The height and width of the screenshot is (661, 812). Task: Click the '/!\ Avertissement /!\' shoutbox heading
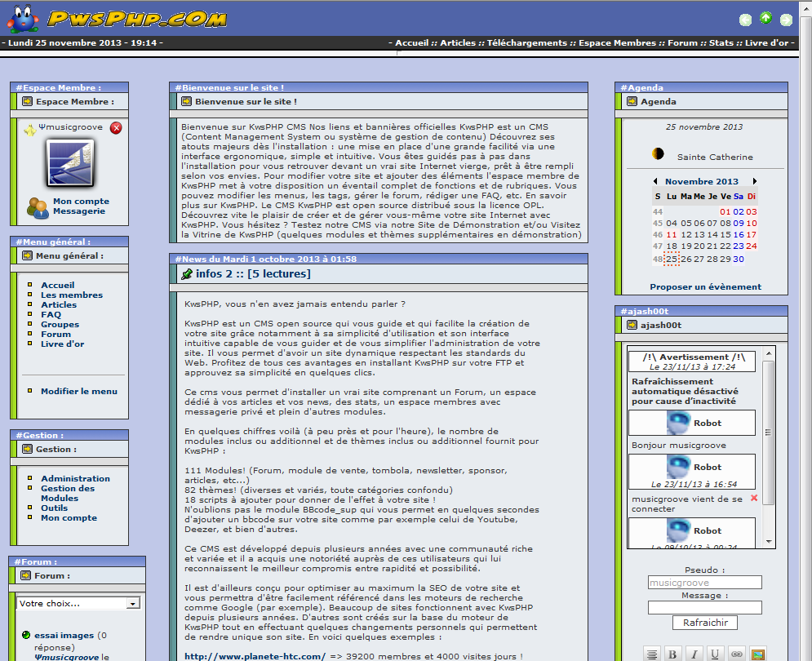point(694,357)
